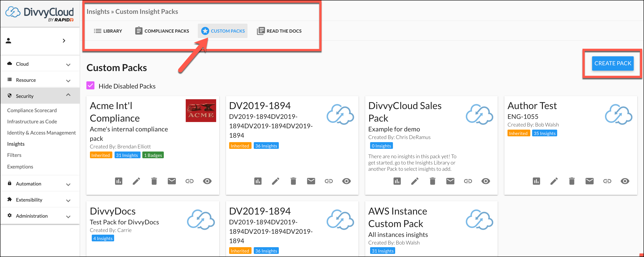Delete the Acme Int'l Compliance pack

coord(154,181)
